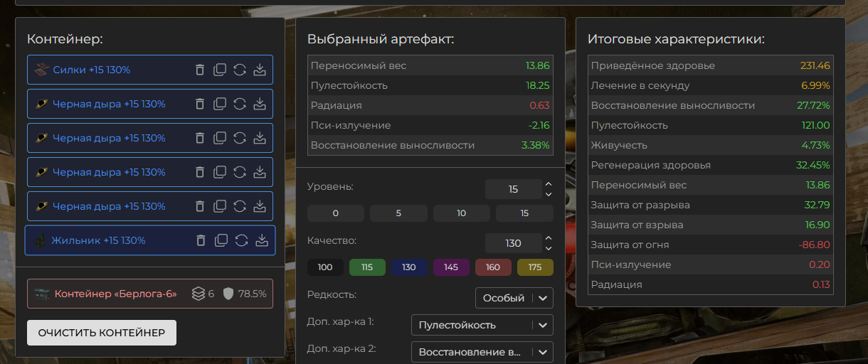Image resolution: width=868 pixels, height=364 pixels.
Task: Open the Редкость dropdown
Action: point(514,298)
